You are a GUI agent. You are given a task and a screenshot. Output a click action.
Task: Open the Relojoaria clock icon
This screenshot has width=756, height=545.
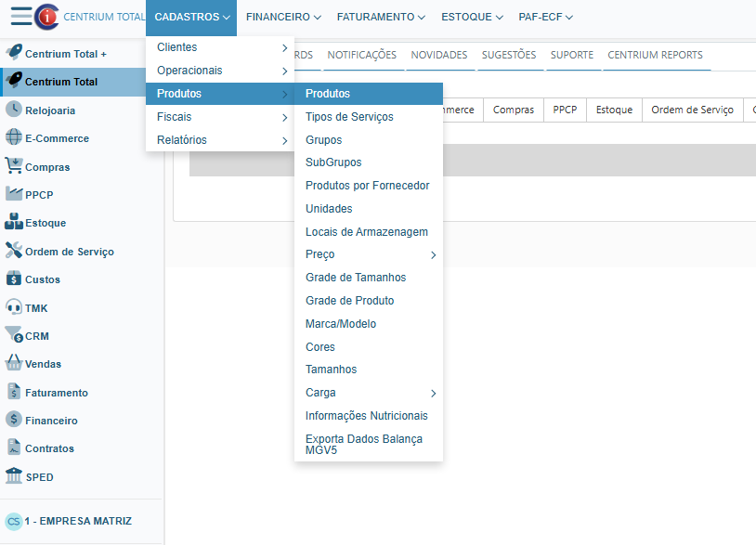14,110
